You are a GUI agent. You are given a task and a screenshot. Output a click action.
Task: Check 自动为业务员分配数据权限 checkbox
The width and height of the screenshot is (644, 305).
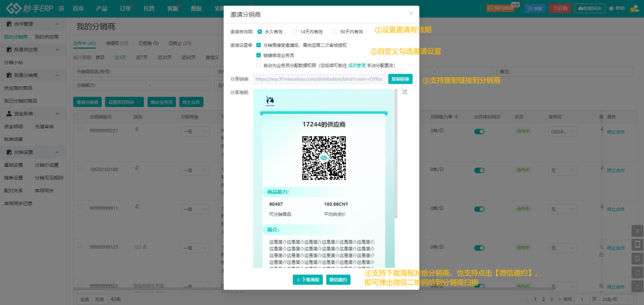259,65
